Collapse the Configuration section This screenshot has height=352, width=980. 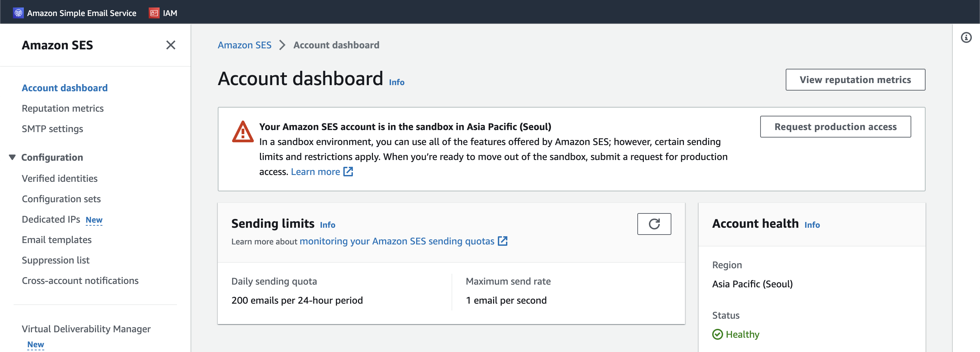click(12, 157)
